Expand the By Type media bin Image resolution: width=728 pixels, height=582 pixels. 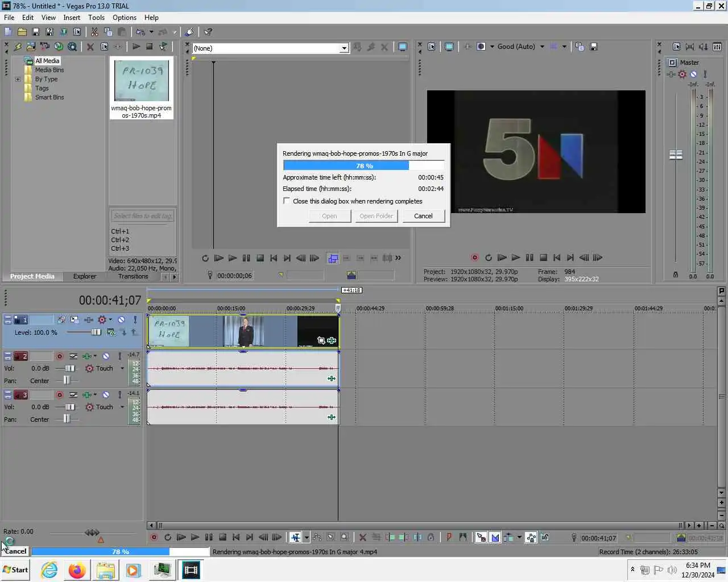[x=18, y=79]
